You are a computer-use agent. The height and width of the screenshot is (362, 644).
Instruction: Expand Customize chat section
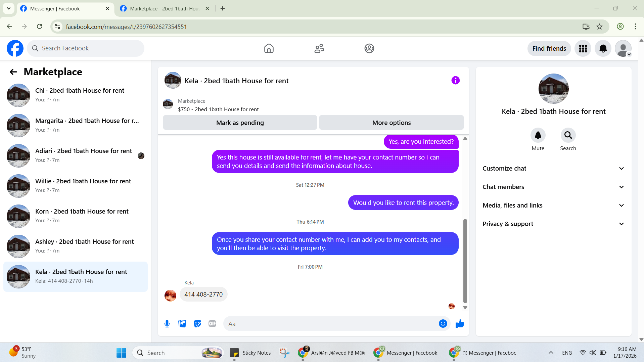[553, 169]
